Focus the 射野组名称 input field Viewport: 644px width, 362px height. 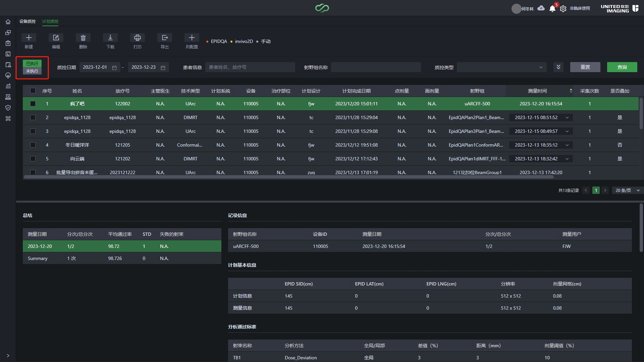coord(376,67)
